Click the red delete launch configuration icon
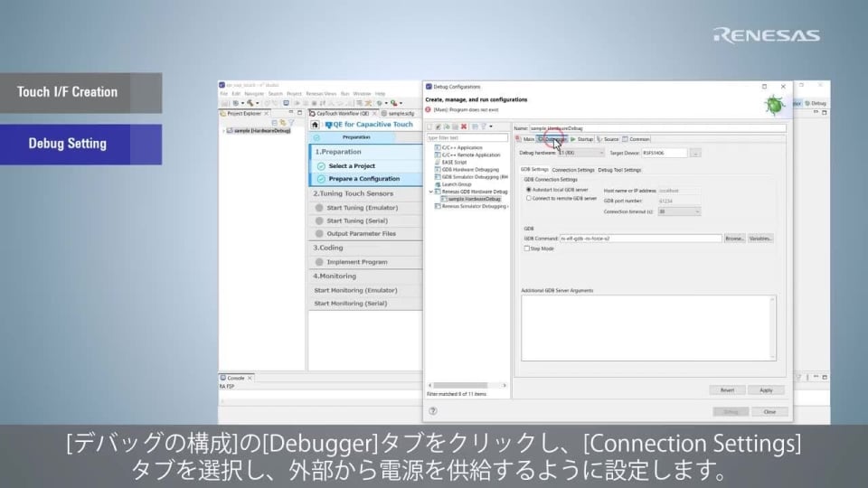 click(464, 127)
